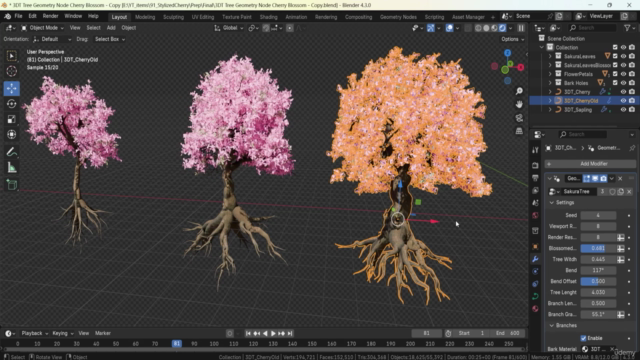Activate the Scale tool
Viewport: 640px width, 360px height.
click(x=11, y=119)
